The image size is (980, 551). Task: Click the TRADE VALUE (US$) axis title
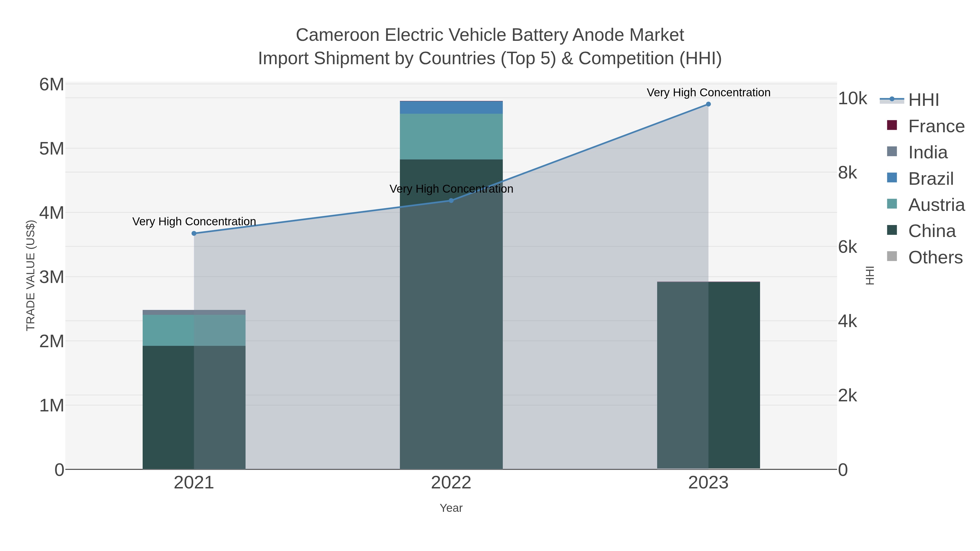(30, 276)
